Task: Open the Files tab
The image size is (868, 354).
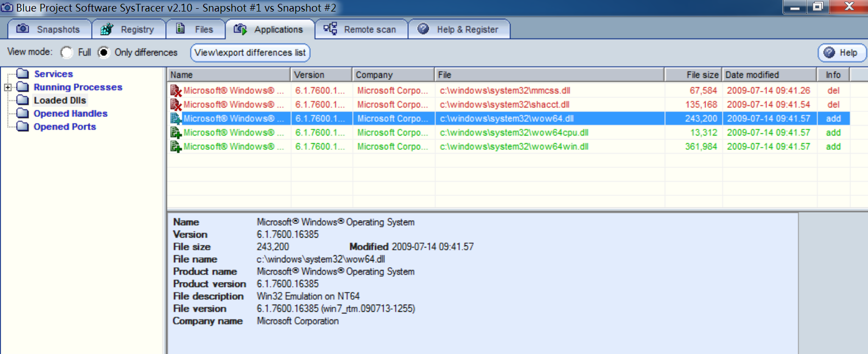Action: (x=195, y=29)
